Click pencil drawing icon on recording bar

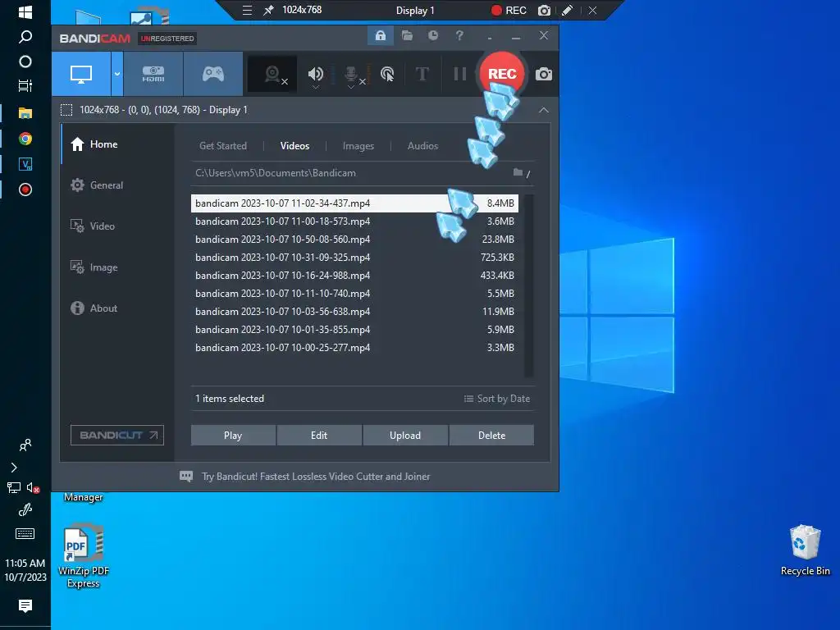[568, 10]
